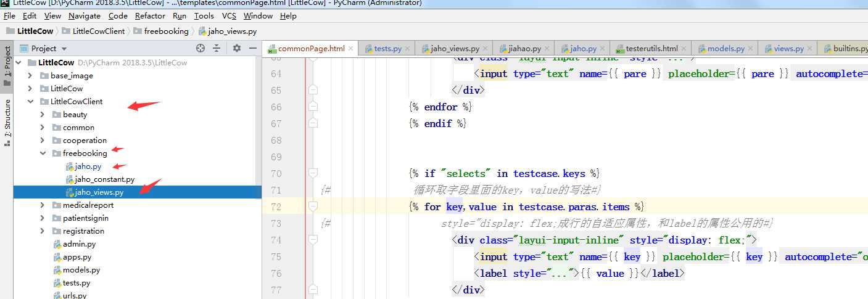The width and height of the screenshot is (868, 299).
Task: Close the testerutils.html editor tab
Action: [x=684, y=48]
